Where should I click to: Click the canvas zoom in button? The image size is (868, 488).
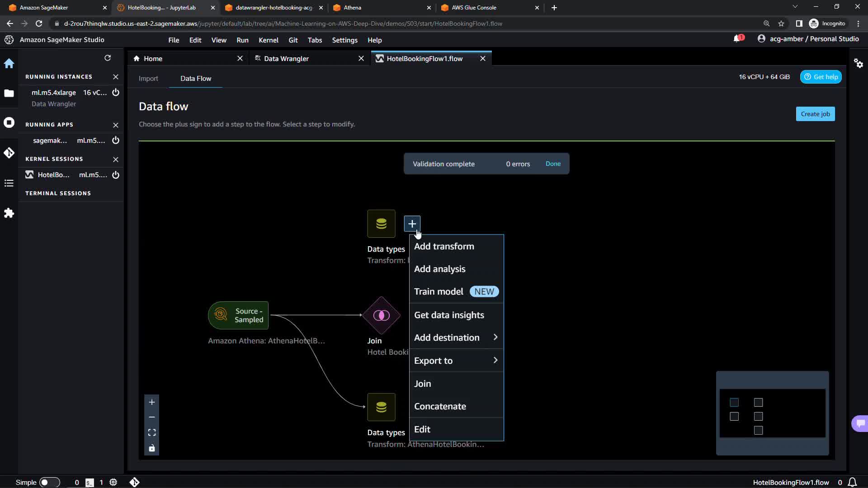click(x=152, y=402)
